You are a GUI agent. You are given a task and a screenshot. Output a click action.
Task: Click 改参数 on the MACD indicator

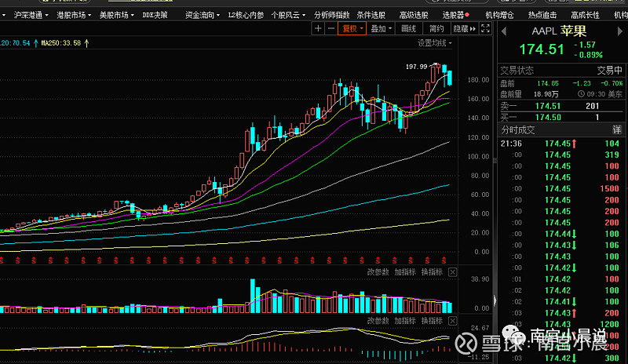378,321
